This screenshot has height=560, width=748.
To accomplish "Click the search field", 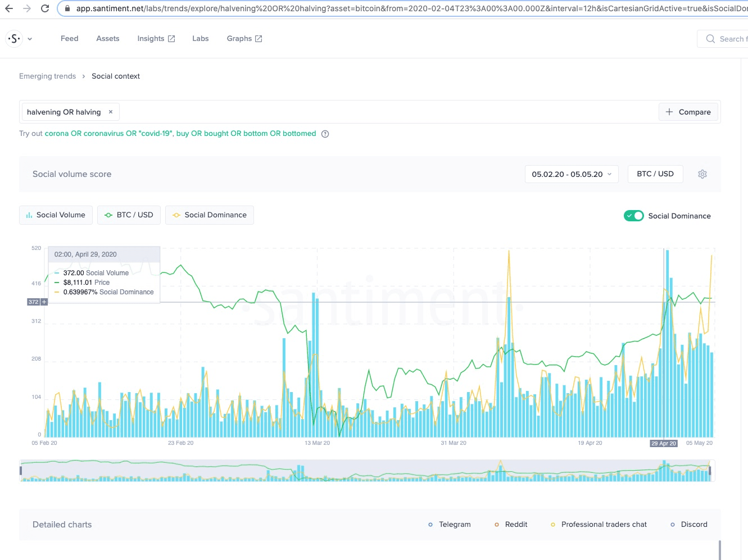I will (723, 39).
